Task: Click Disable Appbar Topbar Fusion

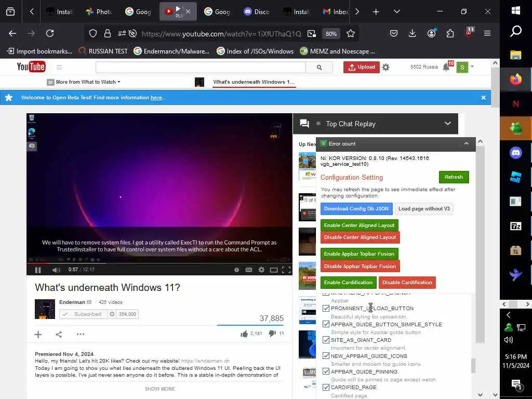Action: (x=360, y=267)
